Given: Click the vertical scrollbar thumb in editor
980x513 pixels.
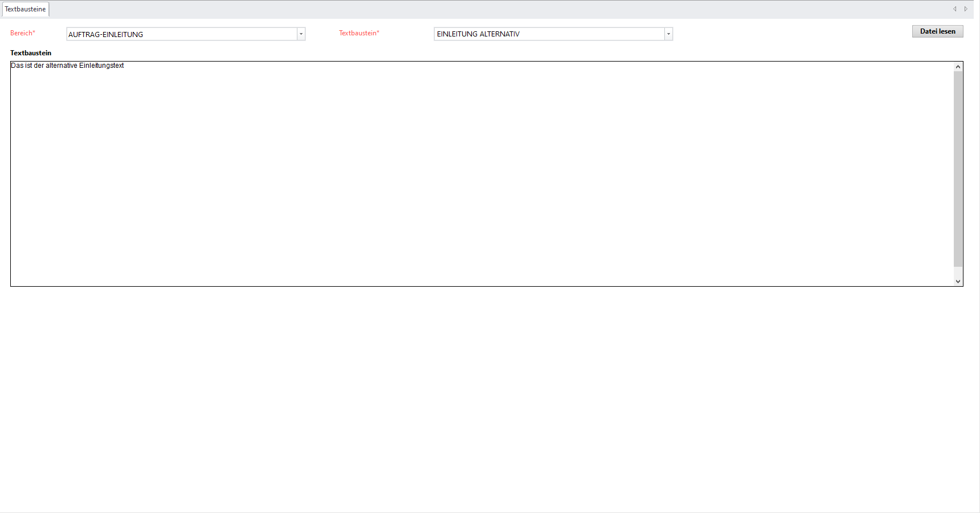Looking at the screenshot, I should (x=958, y=168).
